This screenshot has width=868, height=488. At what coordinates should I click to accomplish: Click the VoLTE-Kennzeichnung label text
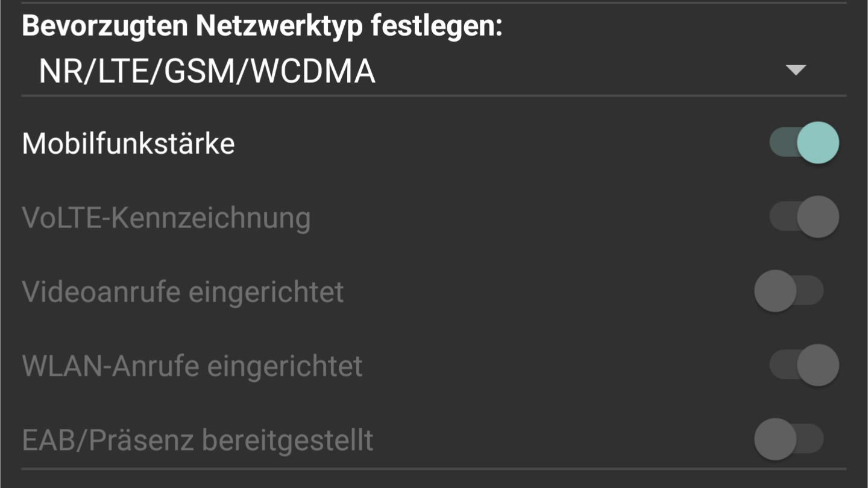(166, 218)
